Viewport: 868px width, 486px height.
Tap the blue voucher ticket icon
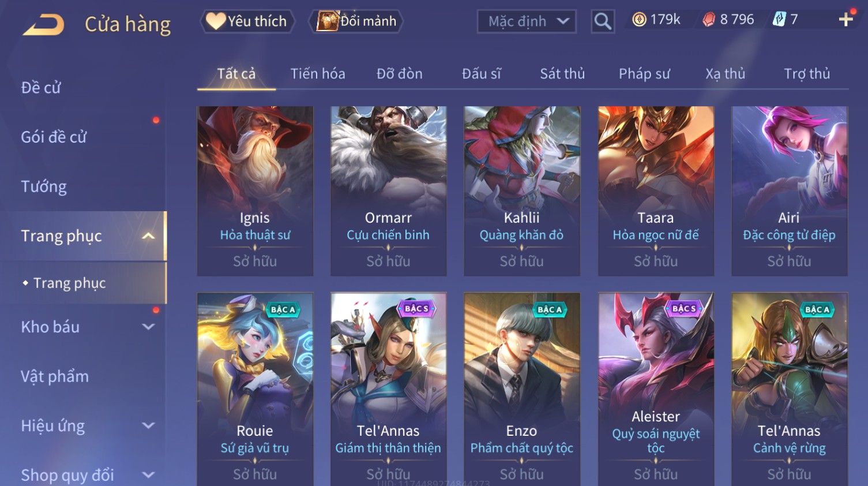[779, 20]
